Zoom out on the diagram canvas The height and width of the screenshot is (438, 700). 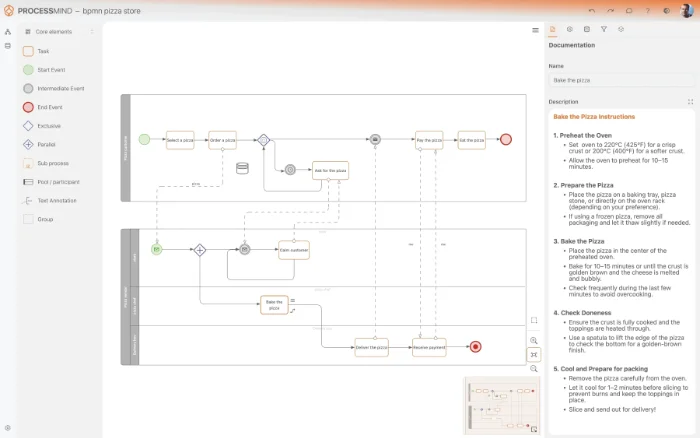point(534,368)
